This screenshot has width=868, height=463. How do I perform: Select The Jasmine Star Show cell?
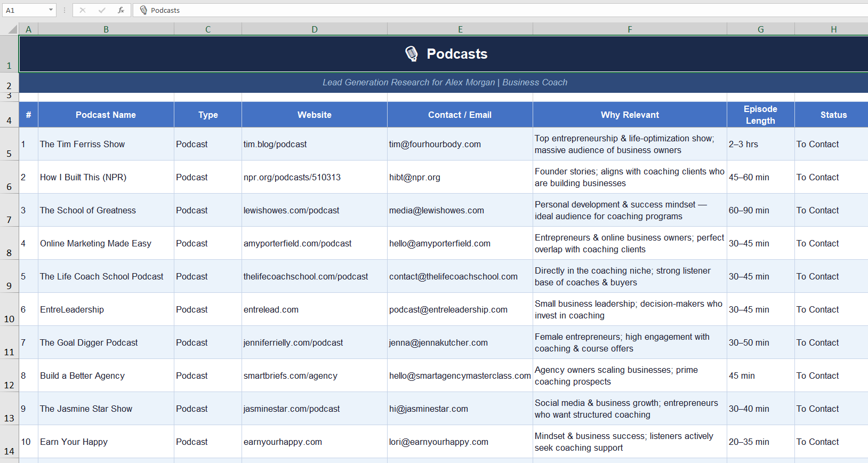106,409
